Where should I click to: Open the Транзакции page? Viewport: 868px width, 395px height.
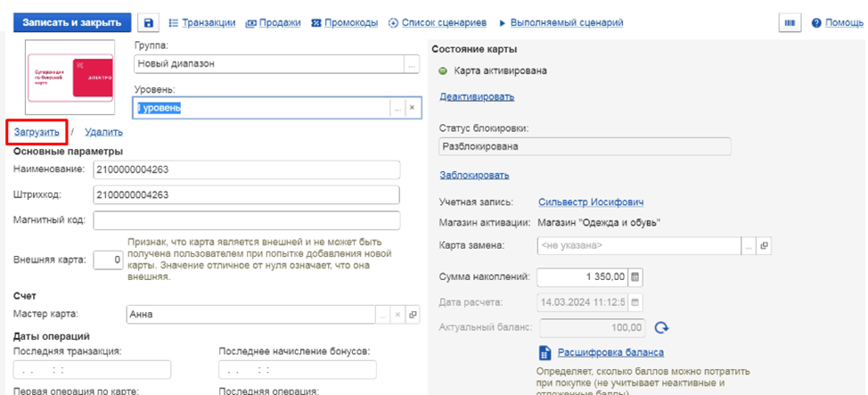(209, 22)
